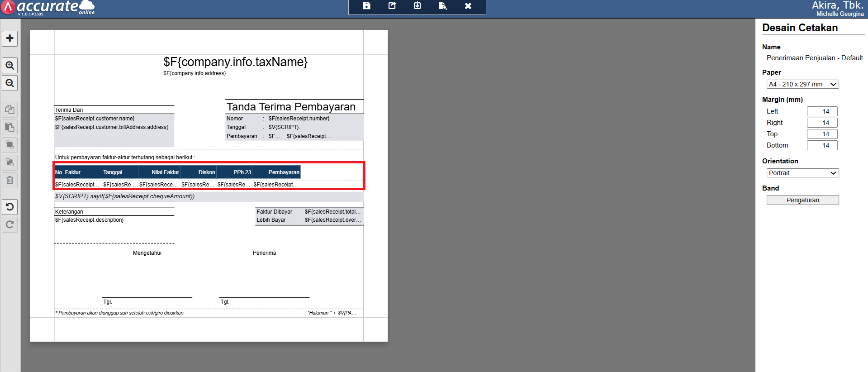Click the company.info.taxName heading field
Image resolution: width=868 pixels, height=372 pixels.
(x=235, y=62)
